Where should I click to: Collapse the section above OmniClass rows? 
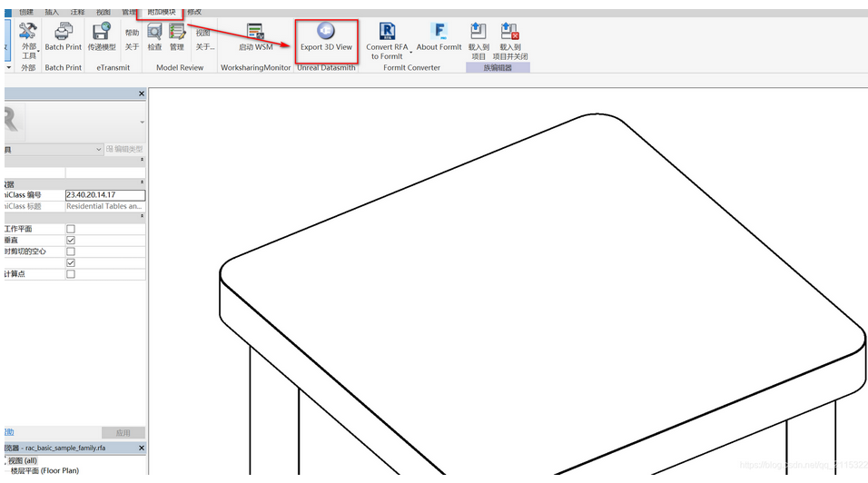[142, 160]
